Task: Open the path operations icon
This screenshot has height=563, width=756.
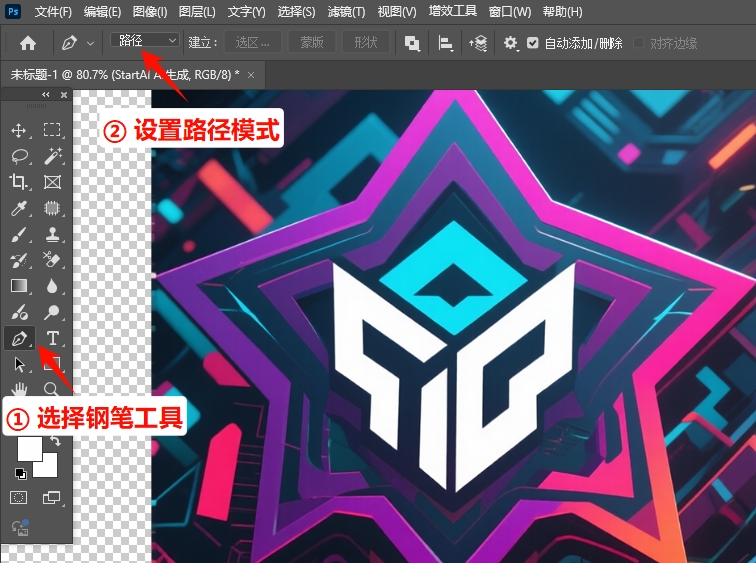Action: coord(412,43)
